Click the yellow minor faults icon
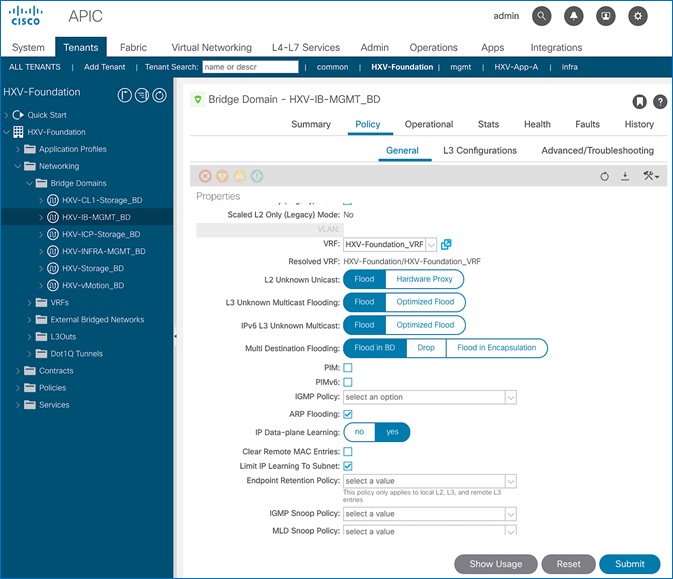The height and width of the screenshot is (579, 673). coord(239,176)
